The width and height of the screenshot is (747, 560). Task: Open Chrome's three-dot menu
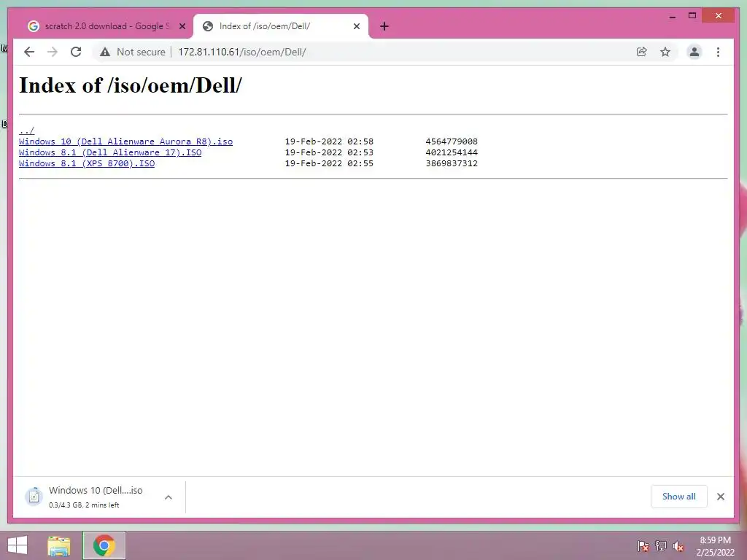718,52
